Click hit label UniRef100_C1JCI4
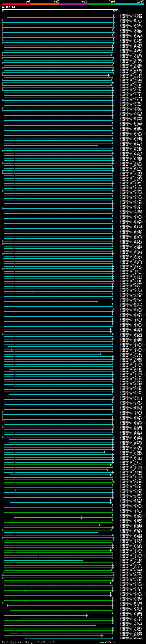The image size is (146, 644). [131, 615]
